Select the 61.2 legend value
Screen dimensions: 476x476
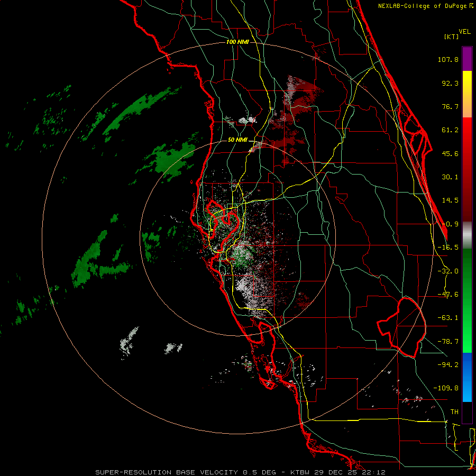(x=450, y=130)
